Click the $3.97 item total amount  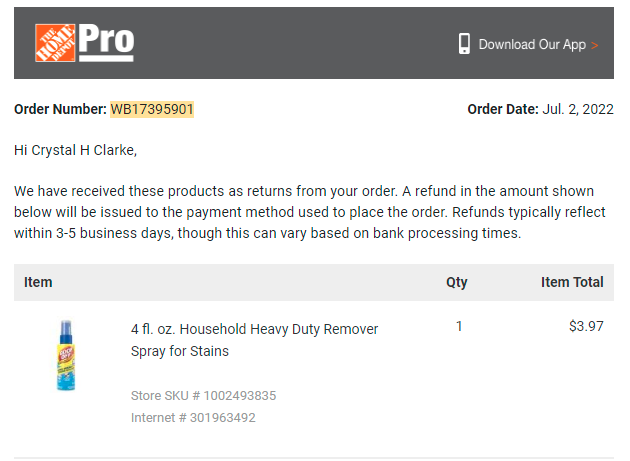click(x=586, y=326)
